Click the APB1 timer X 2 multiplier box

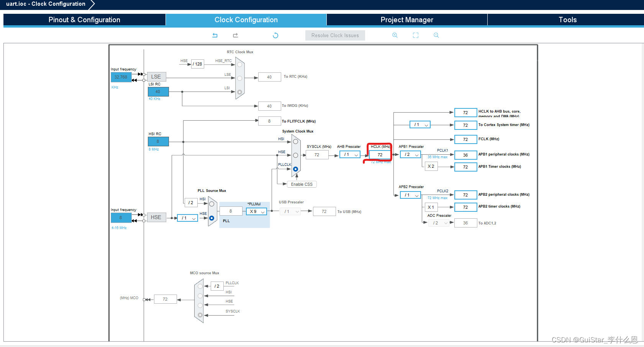tap(431, 166)
